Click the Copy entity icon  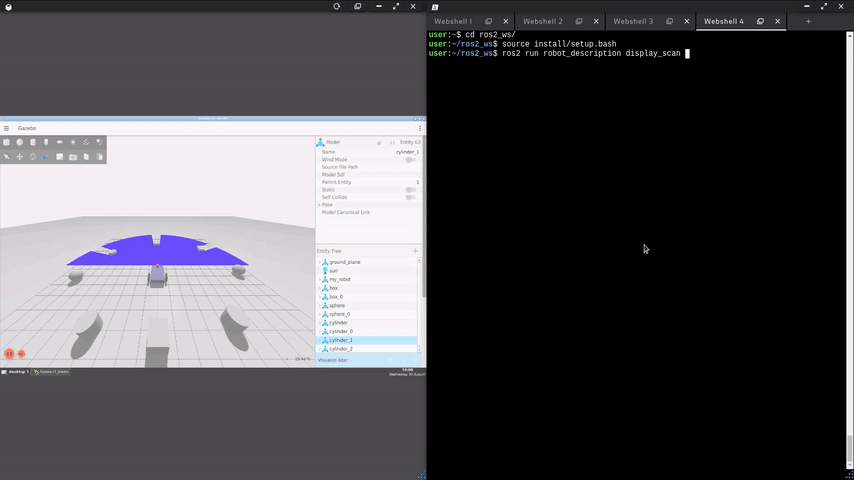(86, 157)
